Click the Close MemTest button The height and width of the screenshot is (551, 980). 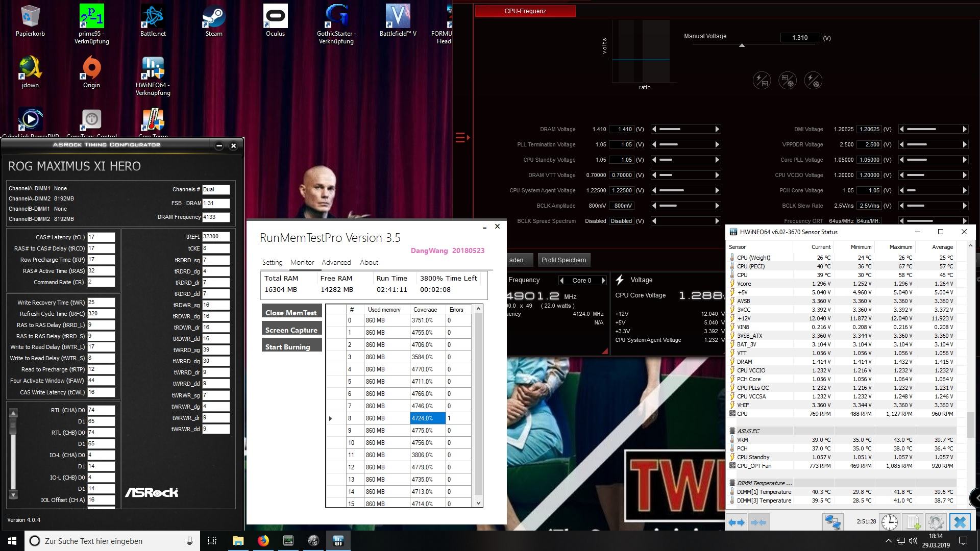coord(291,312)
